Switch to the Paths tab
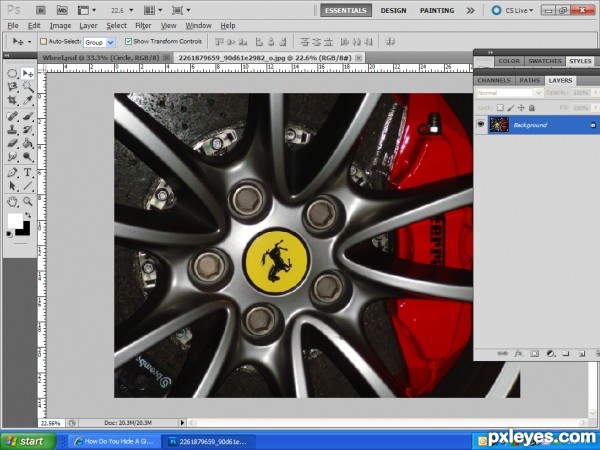The image size is (600, 450). tap(530, 80)
